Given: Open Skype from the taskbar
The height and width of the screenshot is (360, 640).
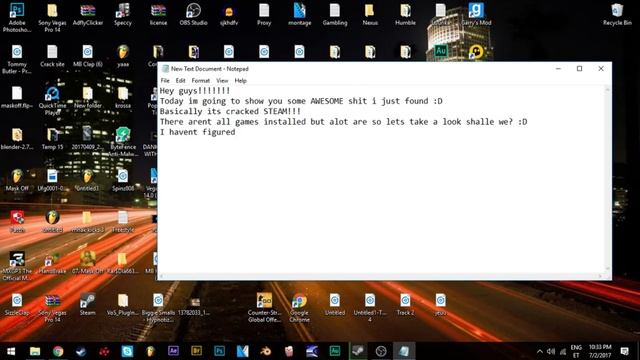Looking at the screenshot, I should coord(127,351).
